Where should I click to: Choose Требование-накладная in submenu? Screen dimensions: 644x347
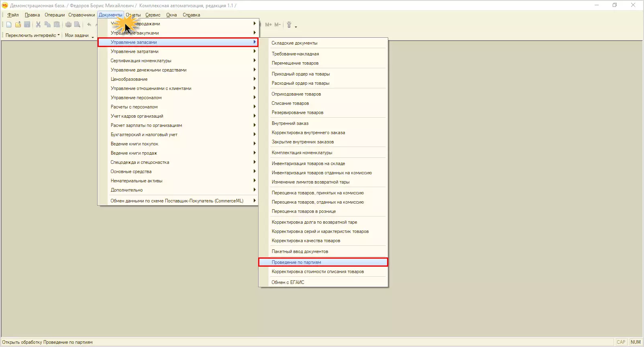pyautogui.click(x=323, y=54)
